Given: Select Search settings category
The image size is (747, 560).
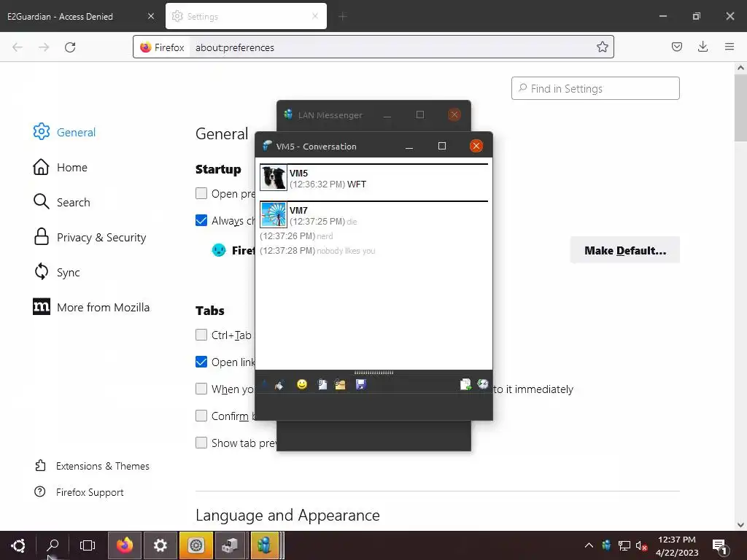Looking at the screenshot, I should tap(61, 202).
